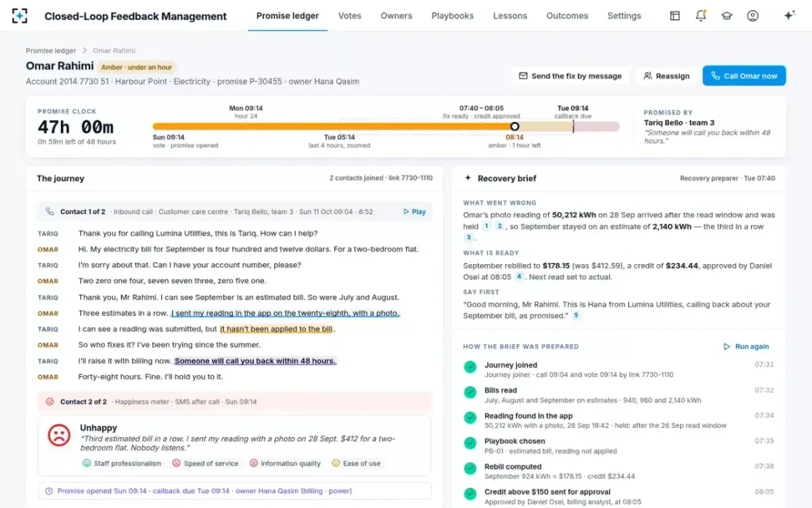Click Run again for the brief

point(746,346)
